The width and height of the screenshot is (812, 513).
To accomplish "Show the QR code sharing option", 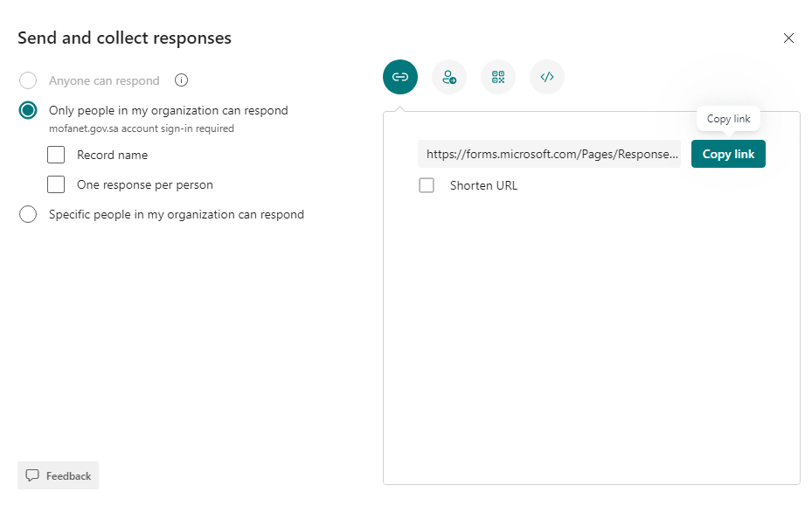I will coord(498,77).
